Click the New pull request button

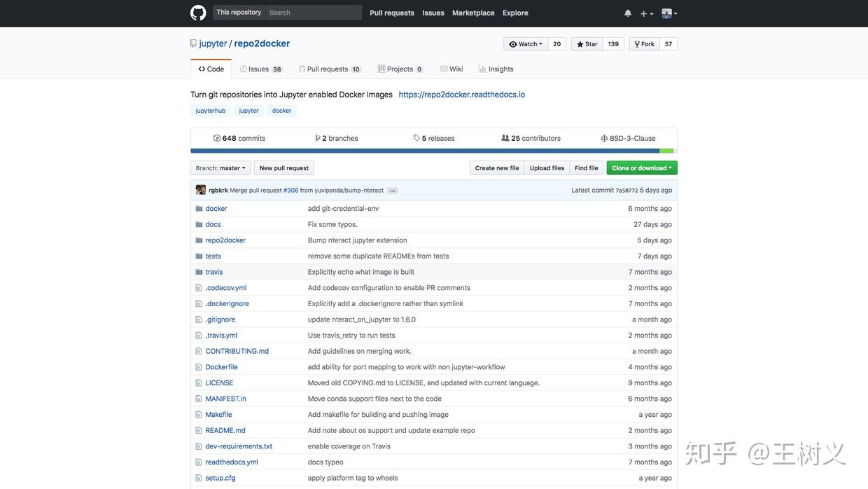click(x=284, y=168)
